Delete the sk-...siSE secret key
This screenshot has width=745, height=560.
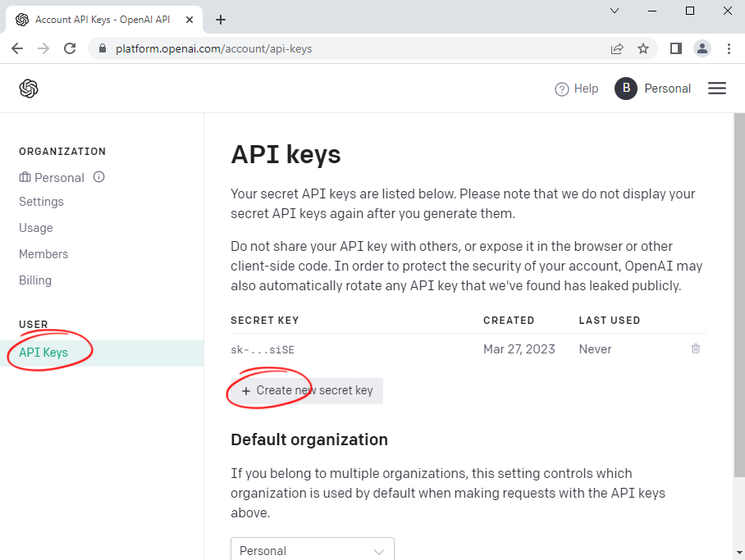click(x=696, y=348)
